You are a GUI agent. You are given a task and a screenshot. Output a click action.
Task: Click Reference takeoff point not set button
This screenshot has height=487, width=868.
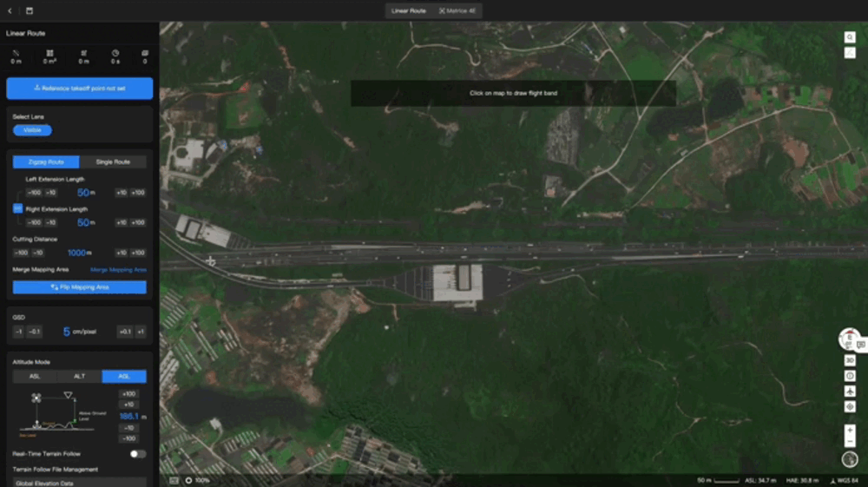point(80,88)
